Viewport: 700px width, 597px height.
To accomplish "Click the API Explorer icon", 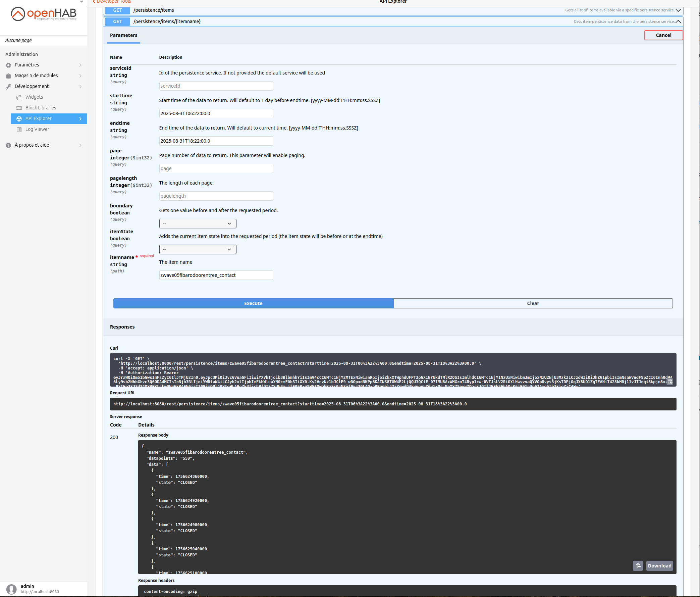I will [19, 119].
